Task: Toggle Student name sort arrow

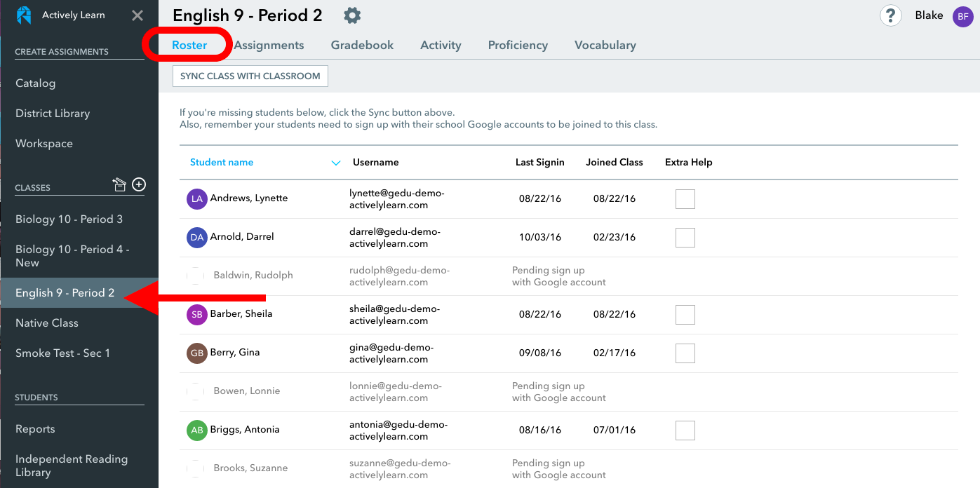Action: (336, 163)
